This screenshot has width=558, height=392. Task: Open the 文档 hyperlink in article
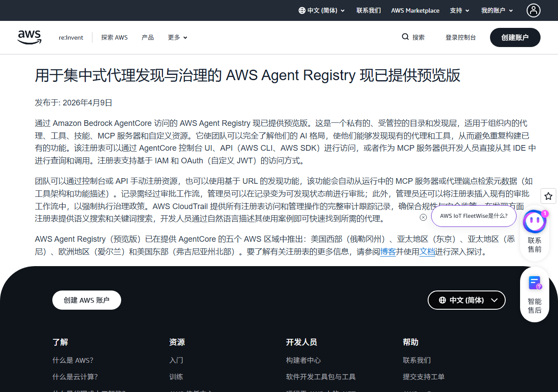(427, 252)
